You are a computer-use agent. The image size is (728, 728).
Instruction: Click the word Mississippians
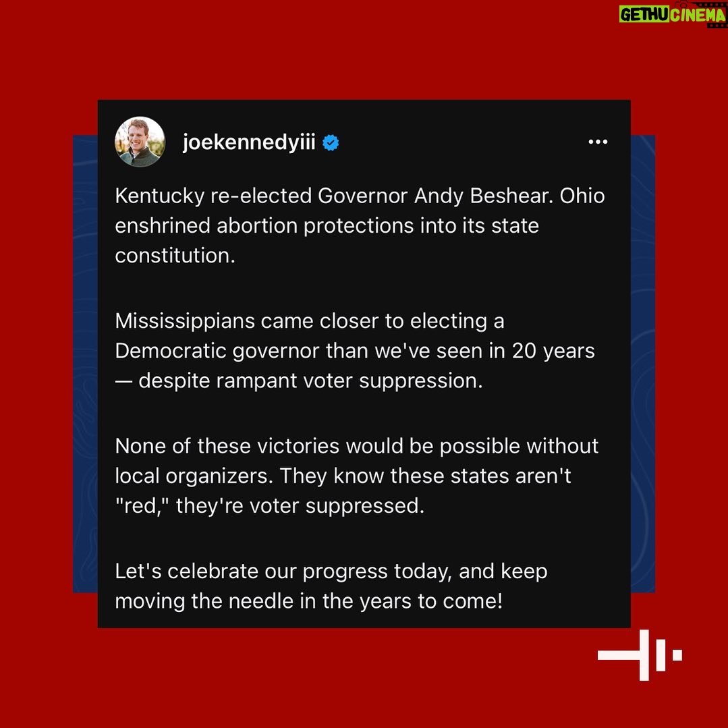[x=185, y=321]
